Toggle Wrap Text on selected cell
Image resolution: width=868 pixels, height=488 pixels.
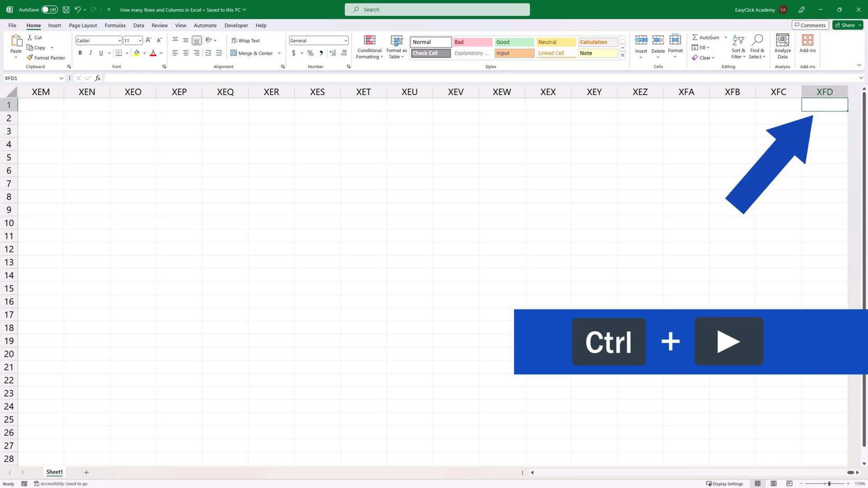coord(246,40)
